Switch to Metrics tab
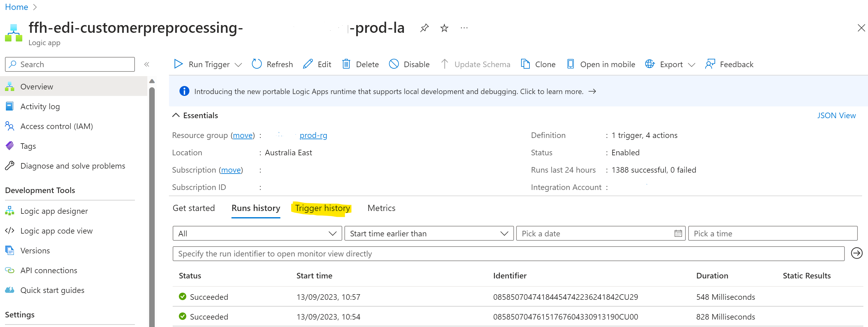The width and height of the screenshot is (868, 327). coord(381,208)
